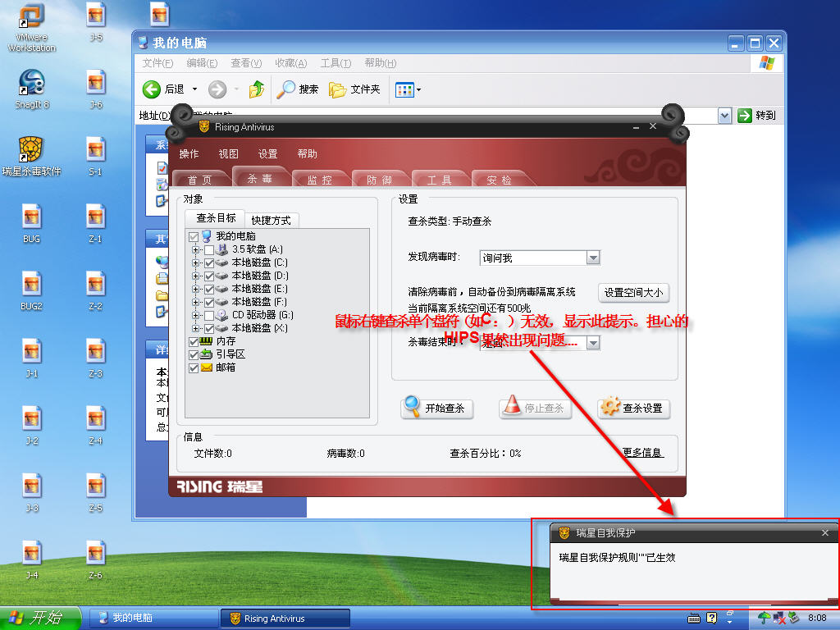Uncheck the 本地磁盘 (F:) checkbox
The width and height of the screenshot is (840, 630).
pyautogui.click(x=209, y=303)
